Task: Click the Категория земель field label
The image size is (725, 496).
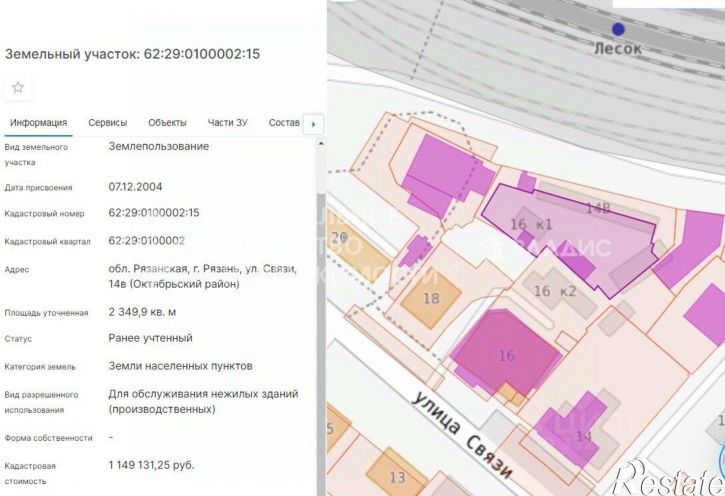Action: click(x=40, y=367)
